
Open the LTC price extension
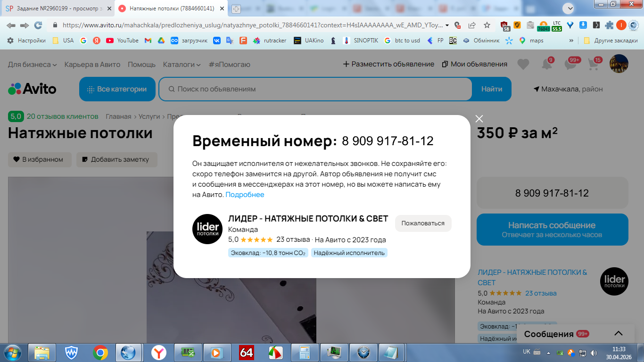557,25
